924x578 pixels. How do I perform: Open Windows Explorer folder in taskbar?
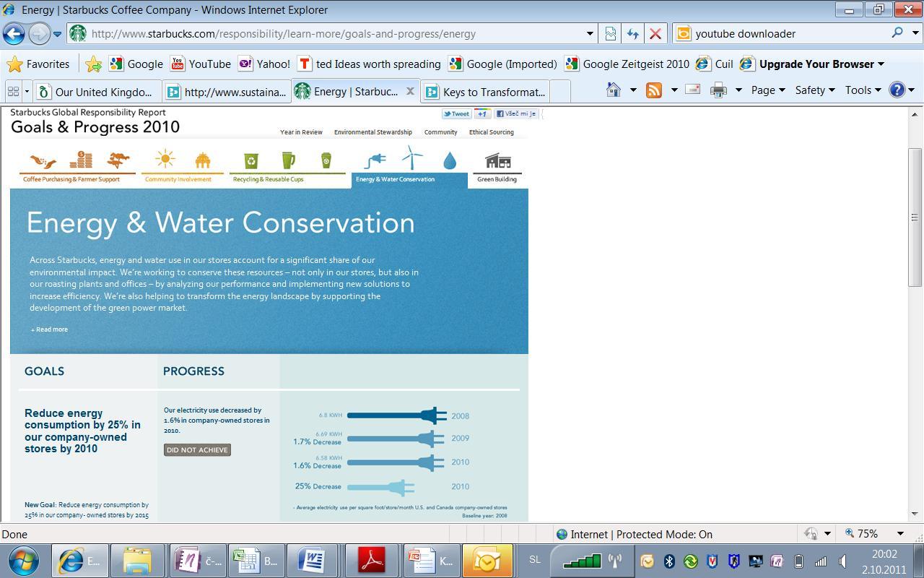[x=137, y=560]
